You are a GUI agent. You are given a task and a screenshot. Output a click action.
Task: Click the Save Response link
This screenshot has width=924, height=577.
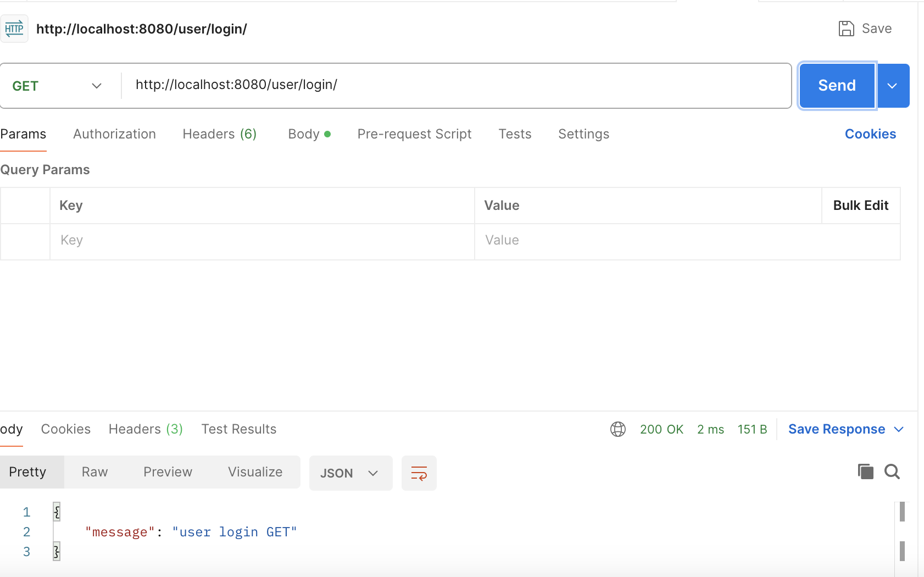click(836, 429)
